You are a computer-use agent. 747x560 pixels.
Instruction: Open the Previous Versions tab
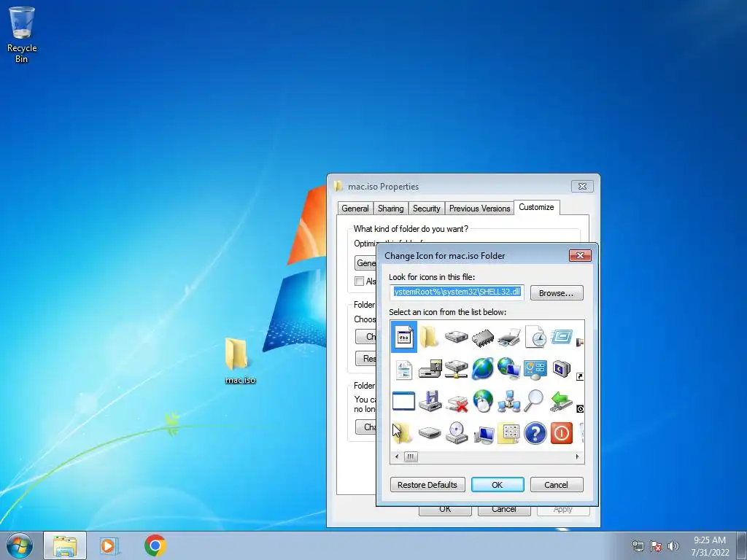pos(480,208)
